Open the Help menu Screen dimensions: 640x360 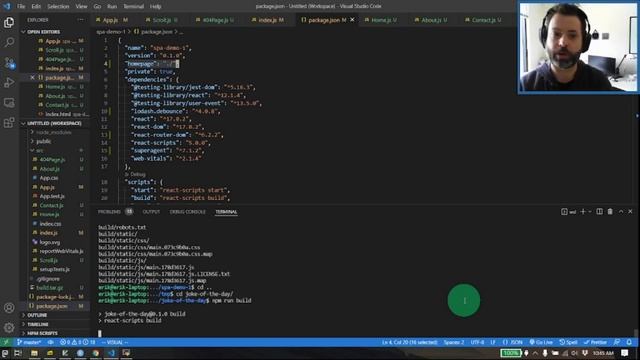pyautogui.click(x=155, y=6)
